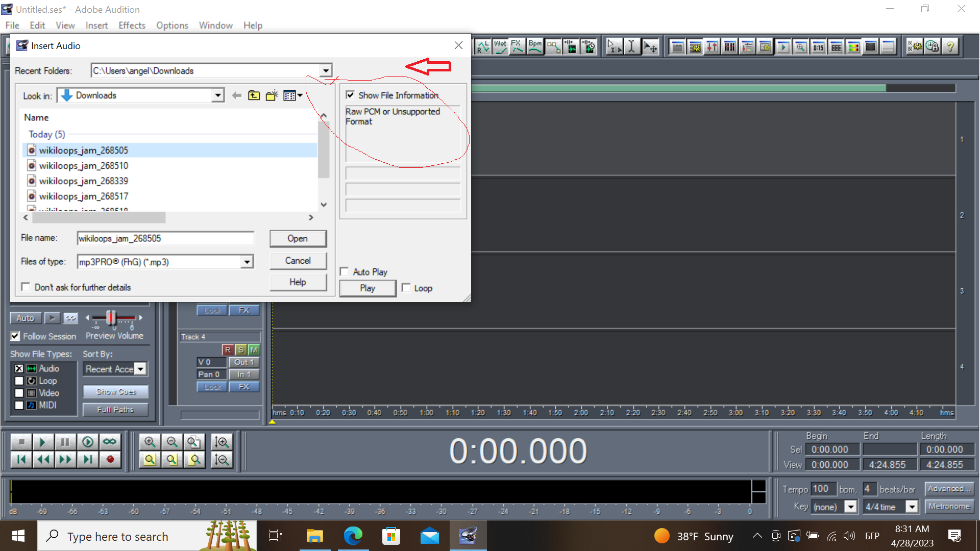Click the Play preview button

coord(367,288)
